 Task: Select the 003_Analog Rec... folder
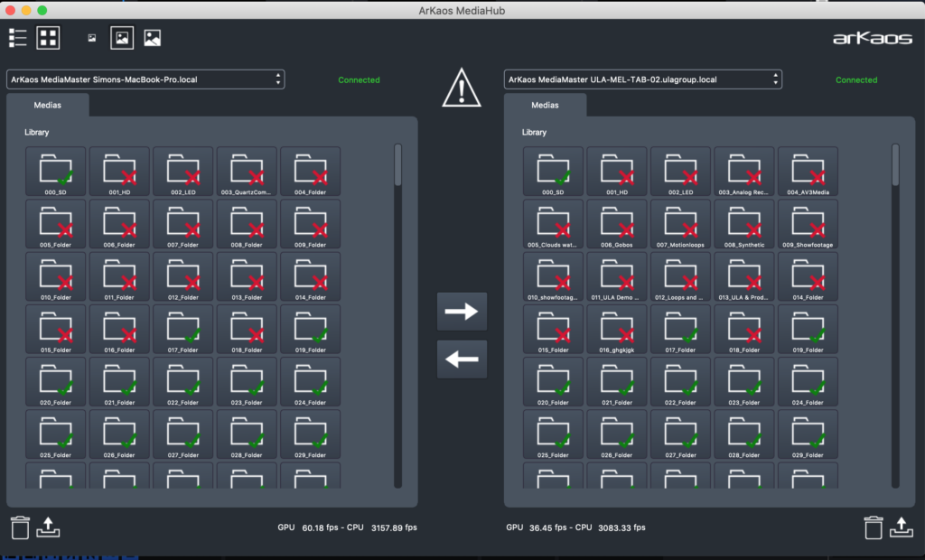coord(744,171)
